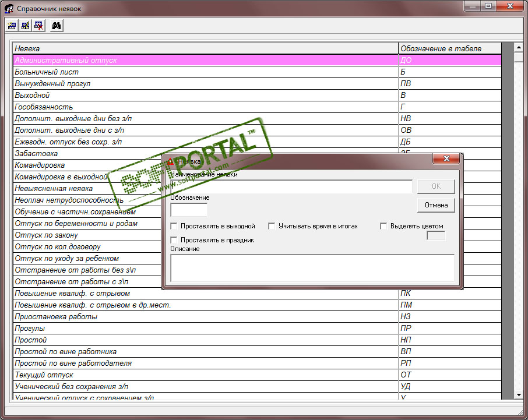Select the 'Вынужденный прогул' row
The image size is (528, 420).
point(257,83)
